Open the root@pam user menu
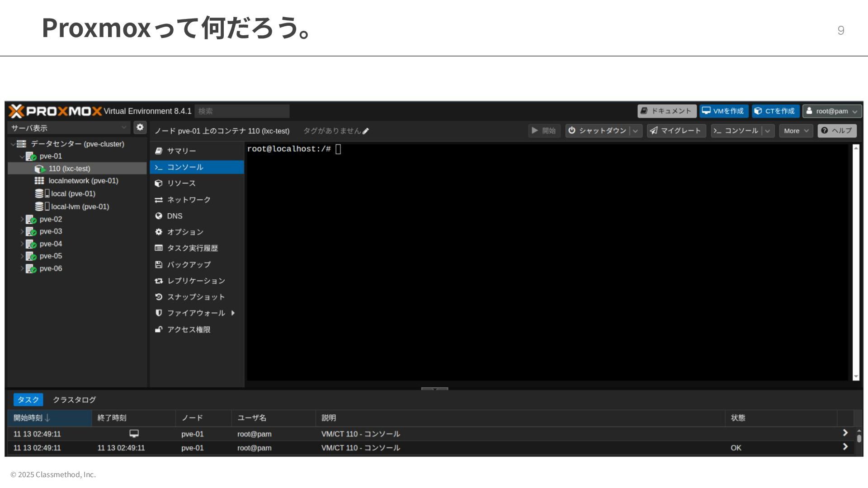The image size is (868, 488). coord(832,111)
